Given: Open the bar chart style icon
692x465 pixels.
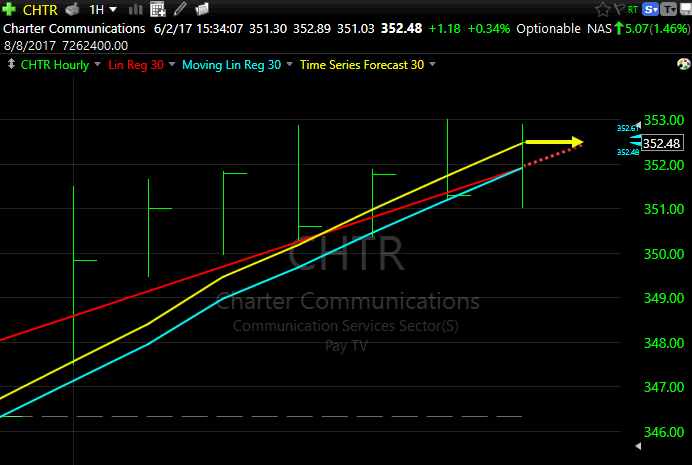Looking at the screenshot, I should click(135, 9).
